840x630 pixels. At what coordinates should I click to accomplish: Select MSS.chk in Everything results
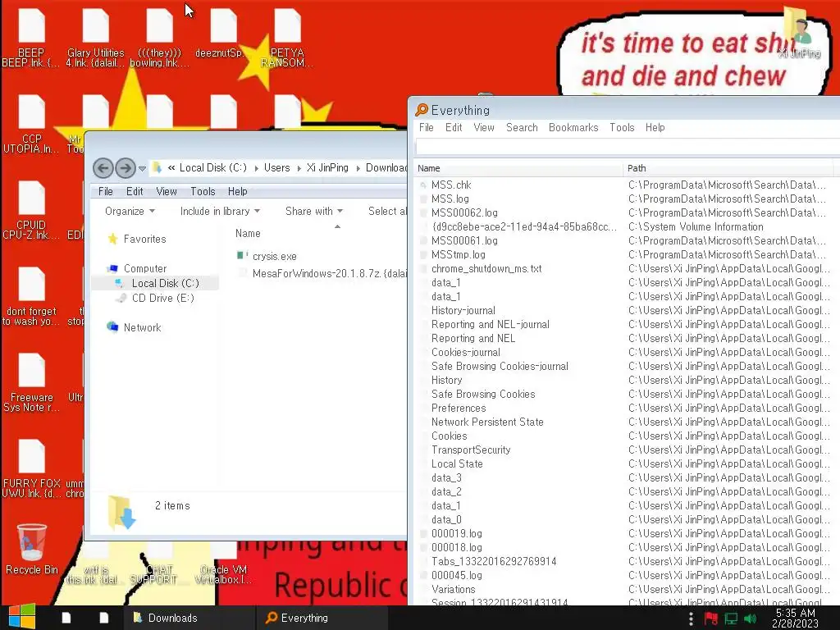click(x=451, y=185)
